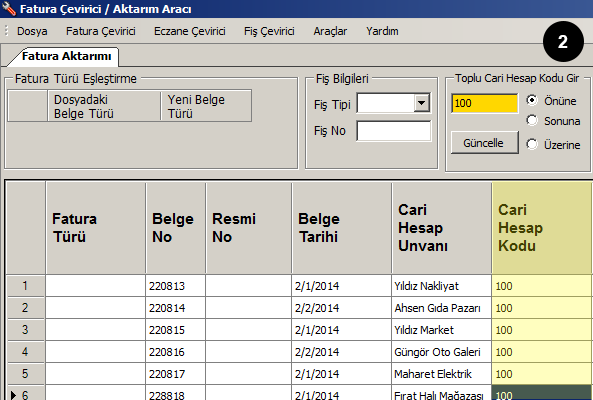Open the Yardım menu
The width and height of the screenshot is (593, 400).
coord(382,31)
